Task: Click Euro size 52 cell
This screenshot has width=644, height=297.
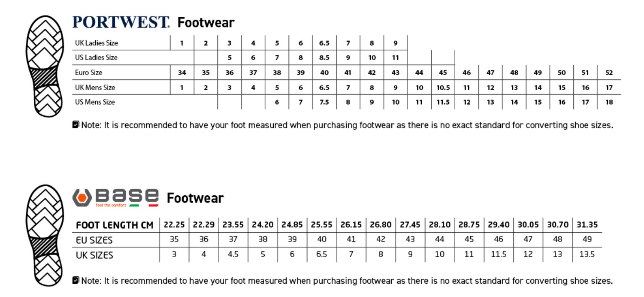Action: pyautogui.click(x=609, y=73)
